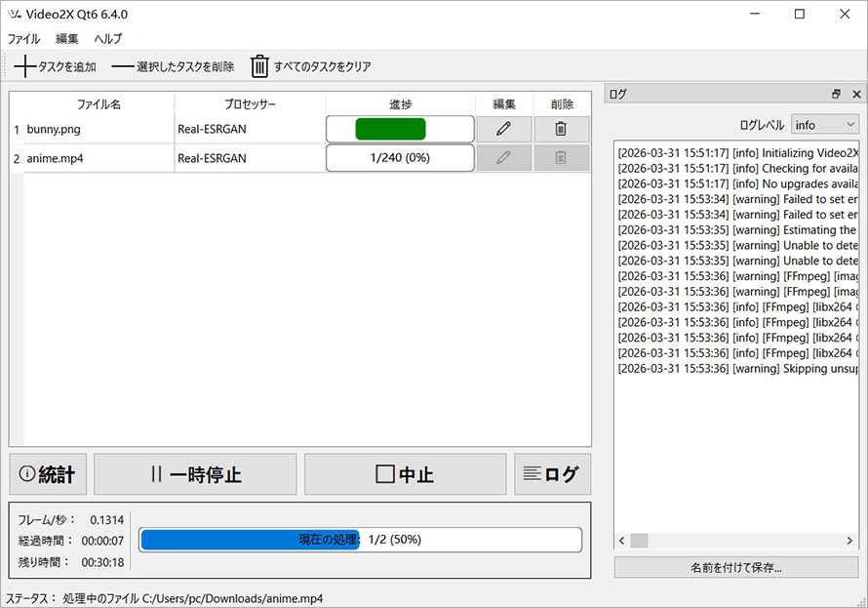The width and height of the screenshot is (868, 608).
Task: Undock the log panel using the float icon
Action: (x=835, y=94)
